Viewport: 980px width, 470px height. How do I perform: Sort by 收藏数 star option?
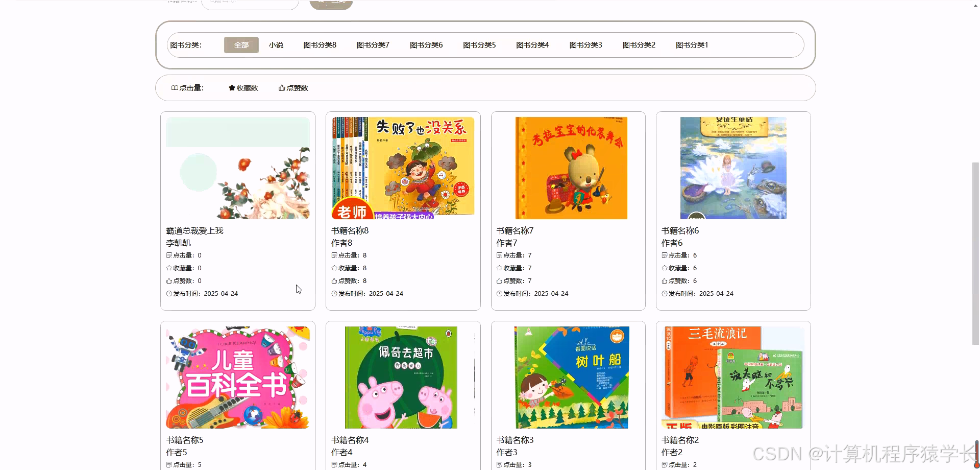(x=243, y=88)
